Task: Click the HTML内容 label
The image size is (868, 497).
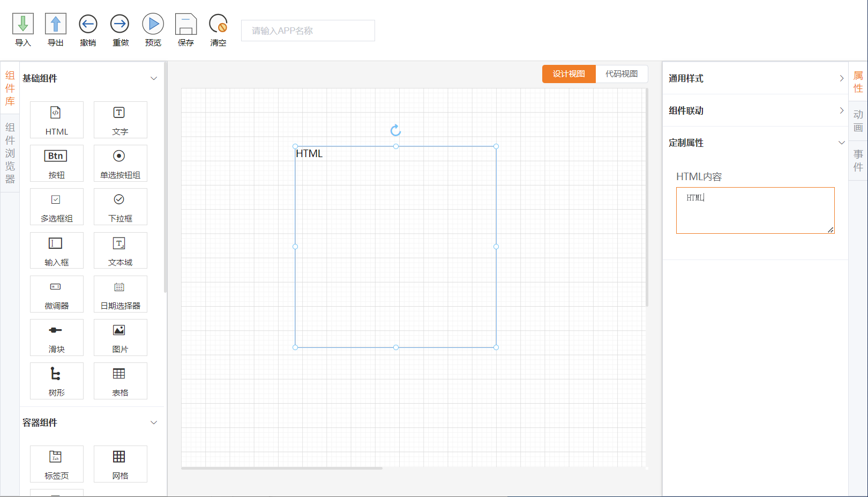Action: 699,176
